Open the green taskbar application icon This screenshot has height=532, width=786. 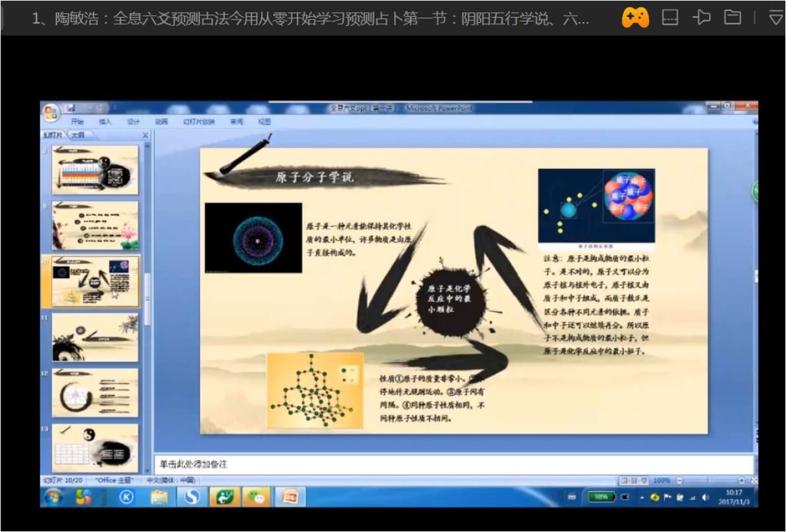pyautogui.click(x=224, y=497)
